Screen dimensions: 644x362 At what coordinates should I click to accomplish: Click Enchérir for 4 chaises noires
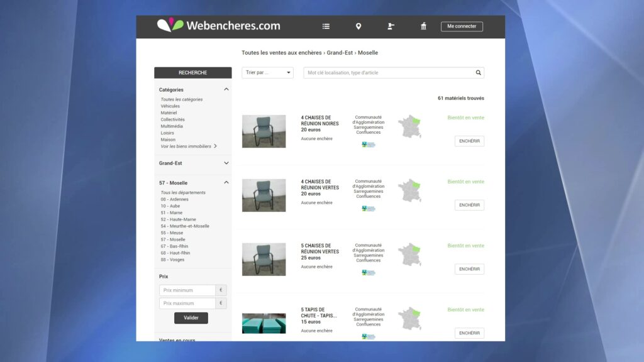coord(469,141)
